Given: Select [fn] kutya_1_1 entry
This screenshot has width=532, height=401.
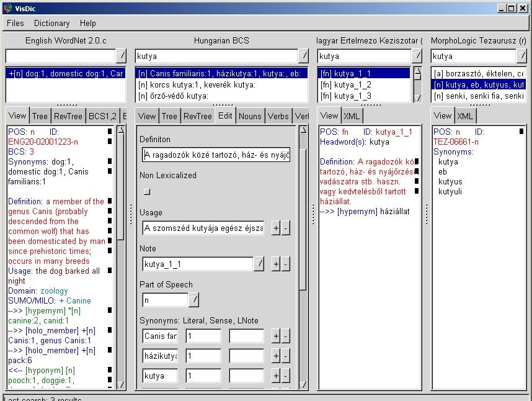Looking at the screenshot, I should pyautogui.click(x=364, y=73).
